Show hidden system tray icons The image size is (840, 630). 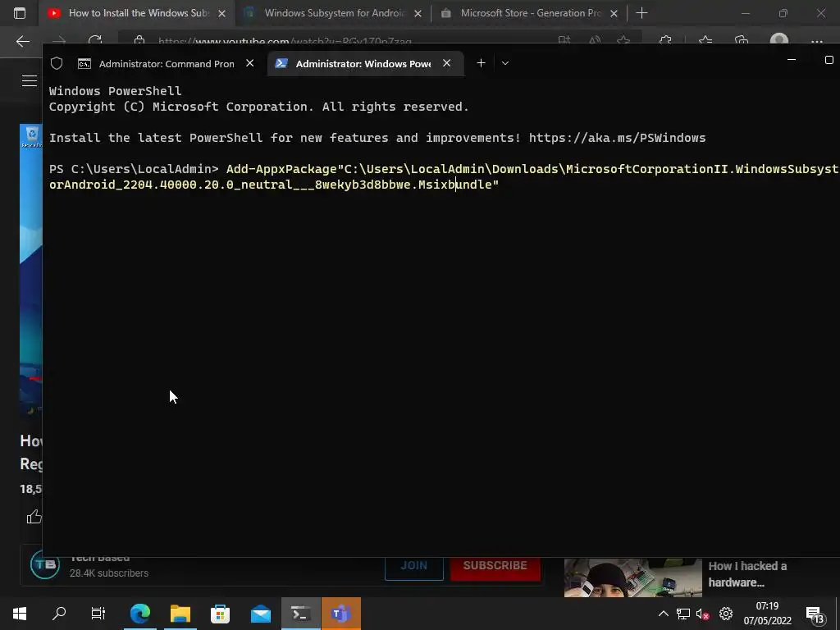(x=663, y=614)
